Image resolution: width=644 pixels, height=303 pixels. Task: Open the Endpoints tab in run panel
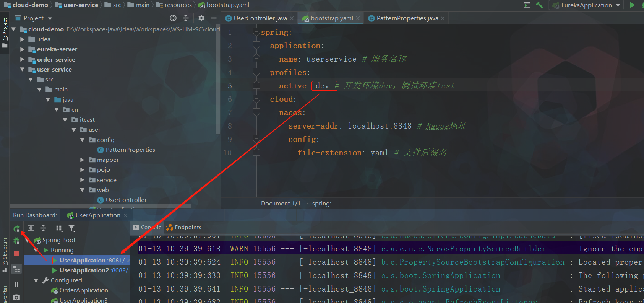click(184, 227)
